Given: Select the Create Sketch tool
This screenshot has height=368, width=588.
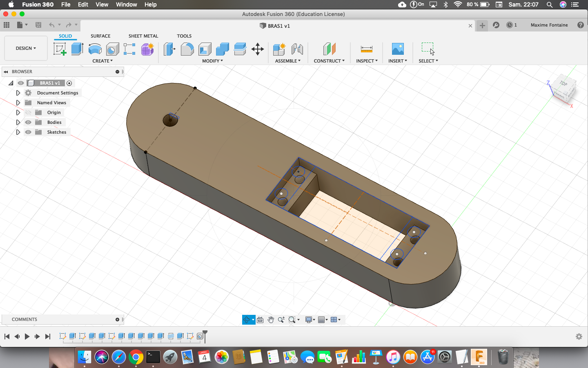Looking at the screenshot, I should 60,49.
